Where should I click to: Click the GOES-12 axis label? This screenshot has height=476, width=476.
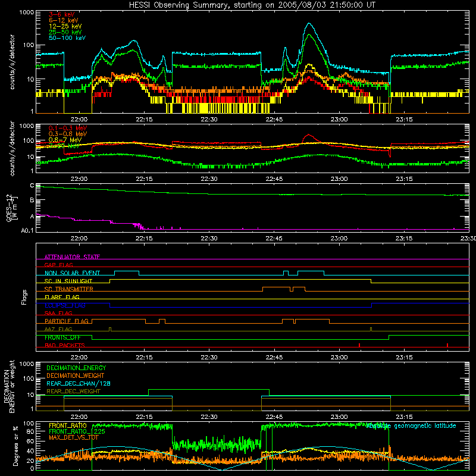[x=11, y=208]
